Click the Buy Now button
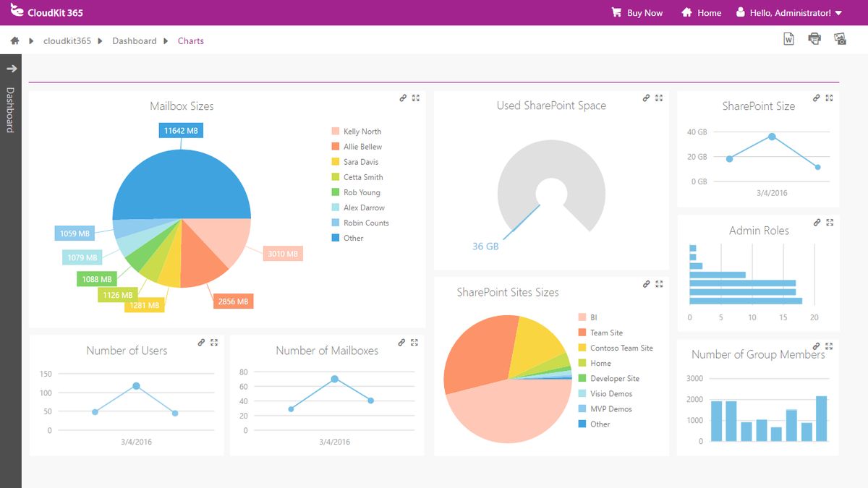868x488 pixels. (x=637, y=12)
